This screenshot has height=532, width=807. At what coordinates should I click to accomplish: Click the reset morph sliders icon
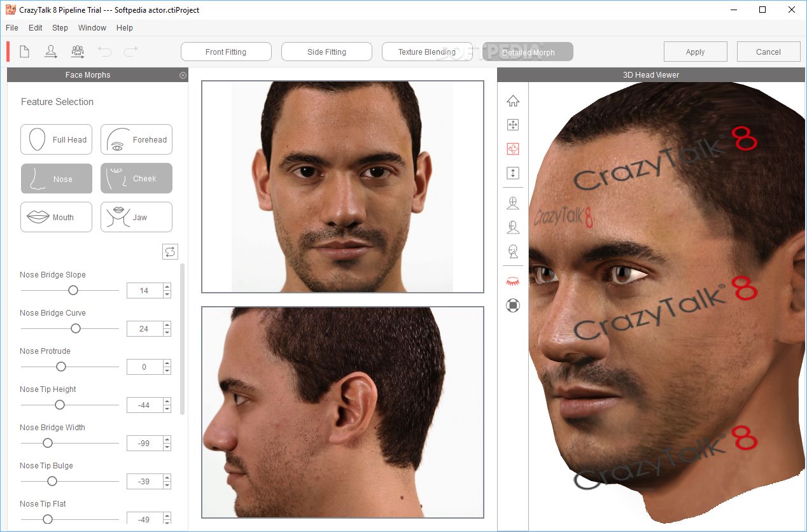tap(170, 252)
